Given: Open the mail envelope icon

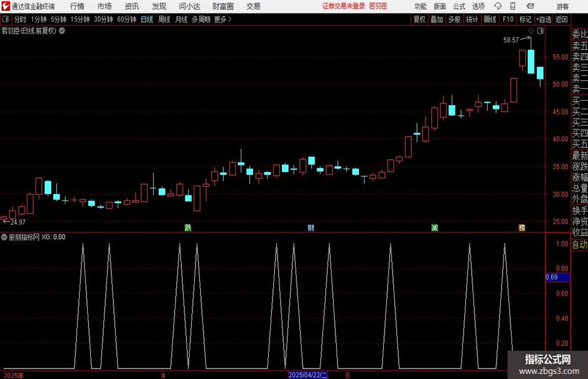Looking at the screenshot, I should point(530,6).
